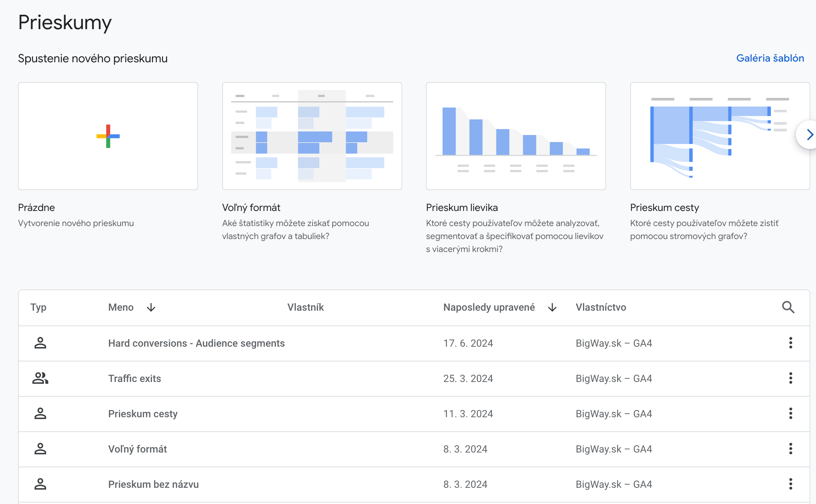Open three-dot menu for Prieskum bez názvu
This screenshot has height=504, width=816.
pyautogui.click(x=790, y=484)
